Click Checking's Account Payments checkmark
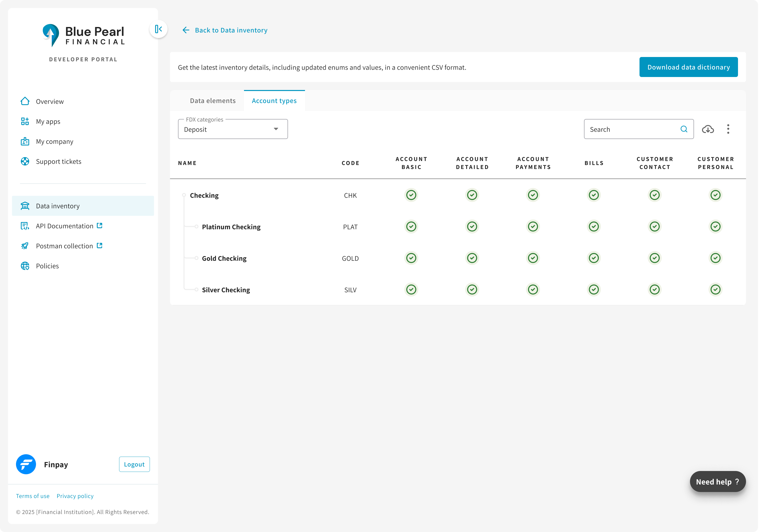The width and height of the screenshot is (760, 532). (x=533, y=195)
